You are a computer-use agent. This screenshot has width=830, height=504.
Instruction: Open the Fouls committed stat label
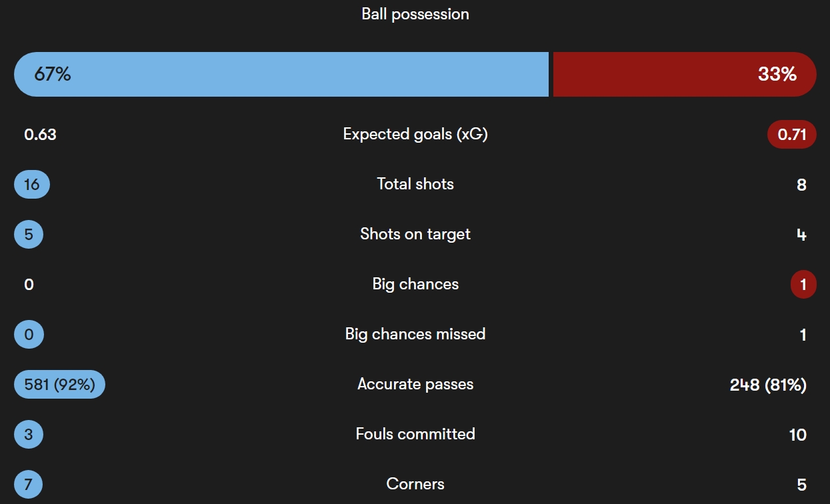coord(415,434)
